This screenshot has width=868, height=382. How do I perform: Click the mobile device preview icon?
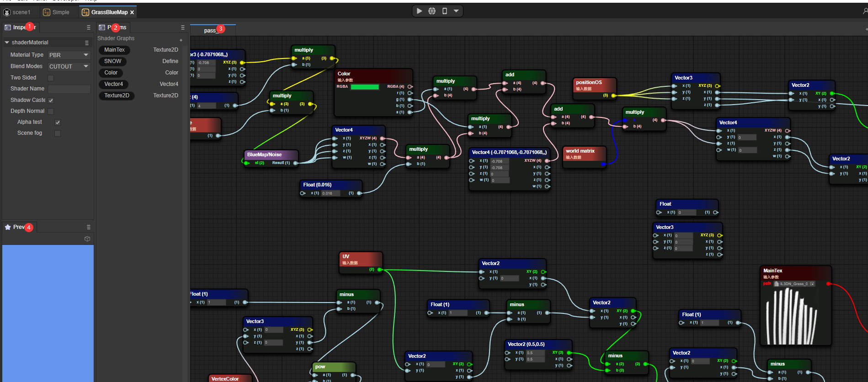pos(444,11)
